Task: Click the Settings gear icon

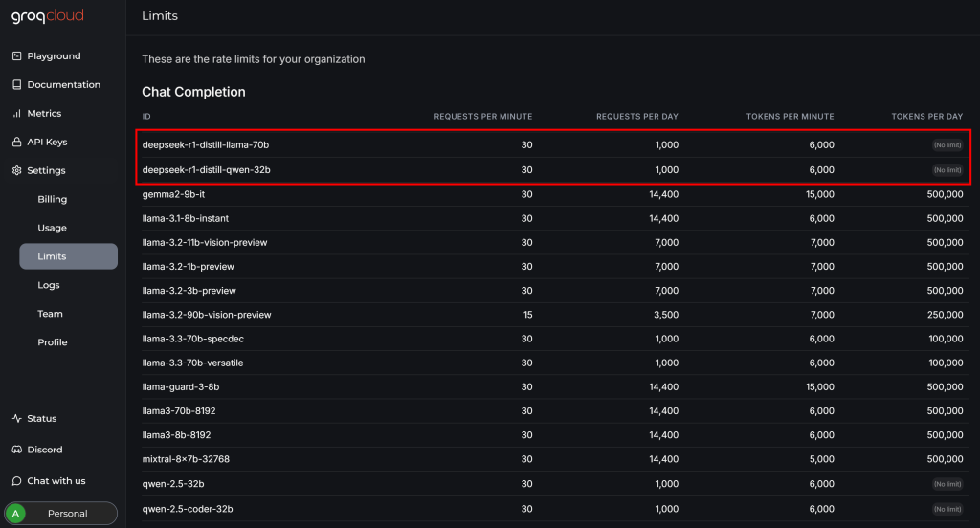Action: click(x=17, y=171)
